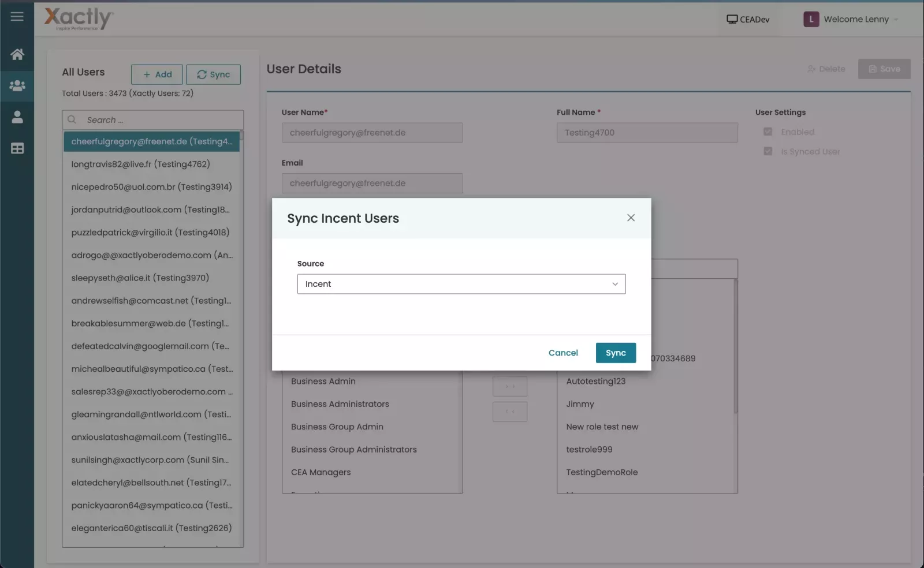Open the table grid icon in sidebar
Image resolution: width=924 pixels, height=568 pixels.
click(17, 148)
